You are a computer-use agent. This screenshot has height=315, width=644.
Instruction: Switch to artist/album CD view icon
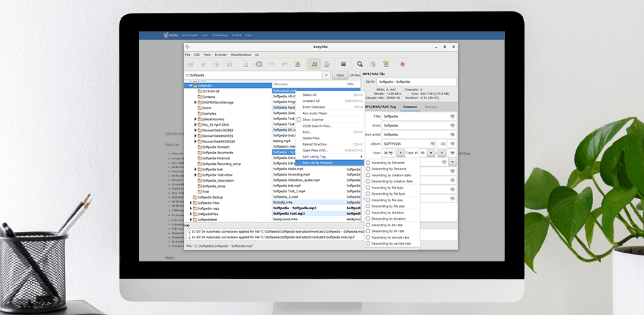click(x=327, y=64)
